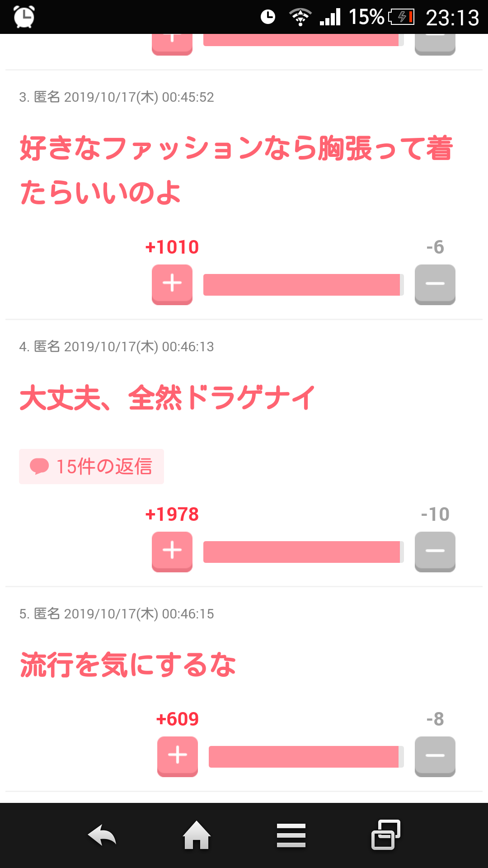The height and width of the screenshot is (868, 488).
Task: Go to the Android home screen
Action: point(197,835)
